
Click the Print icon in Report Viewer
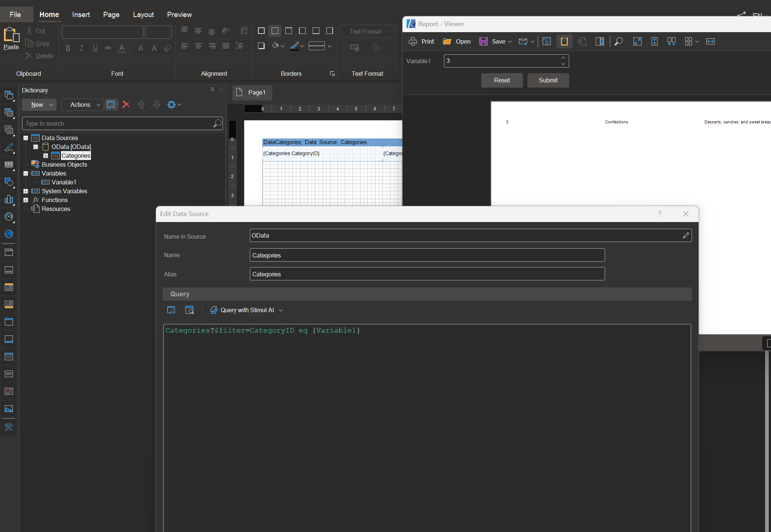tap(413, 41)
